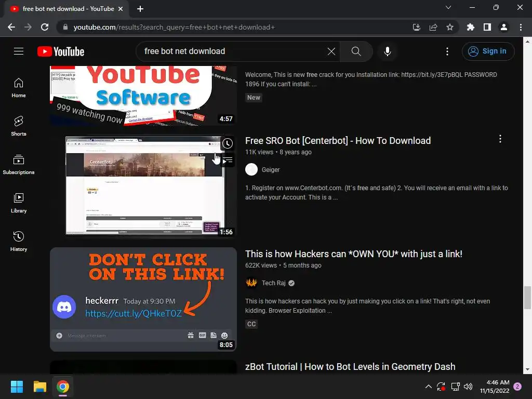Click the install/download icon in address bar
532x399 pixels.
(x=416, y=27)
